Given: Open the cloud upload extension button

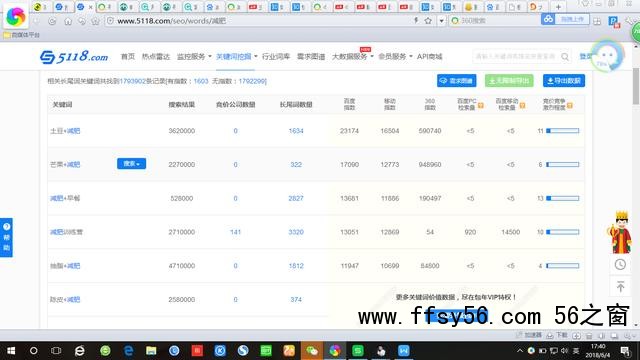Looking at the screenshot, I should tap(565, 19).
